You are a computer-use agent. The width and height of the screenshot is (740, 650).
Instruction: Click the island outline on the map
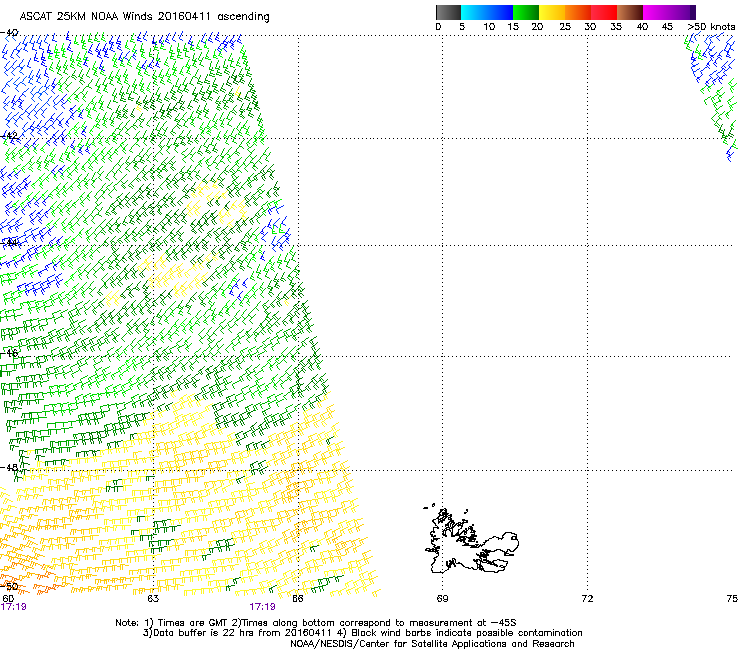tap(471, 539)
